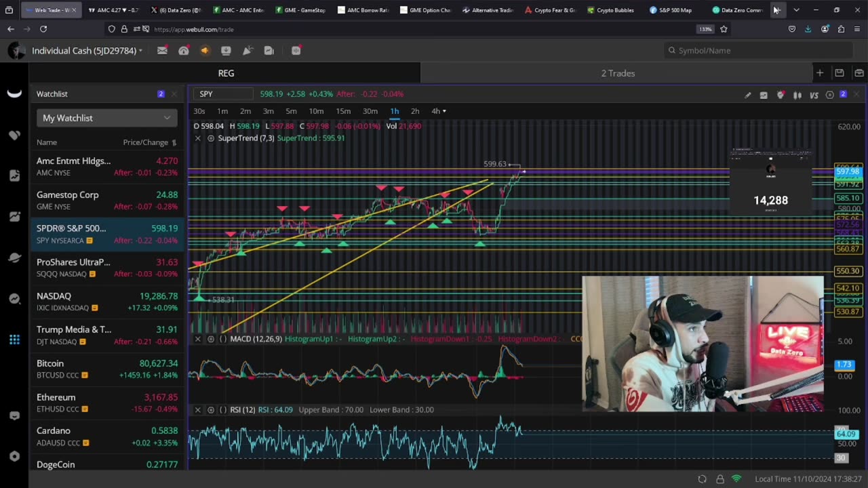Open Firefox downloads arrow icon
Image resolution: width=868 pixels, height=488 pixels.
click(x=808, y=29)
